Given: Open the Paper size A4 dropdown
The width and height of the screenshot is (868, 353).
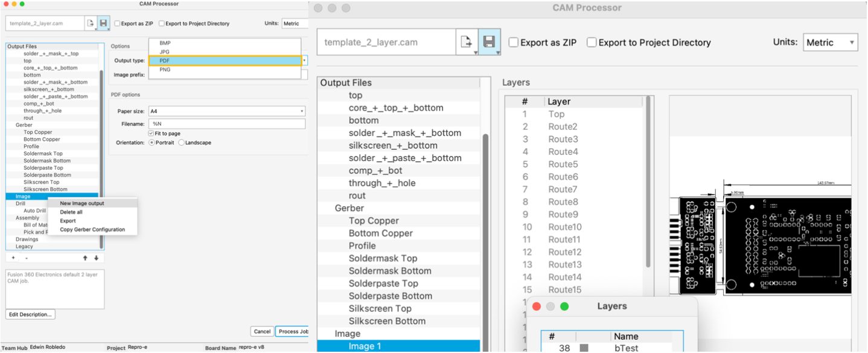Looking at the screenshot, I should point(227,111).
